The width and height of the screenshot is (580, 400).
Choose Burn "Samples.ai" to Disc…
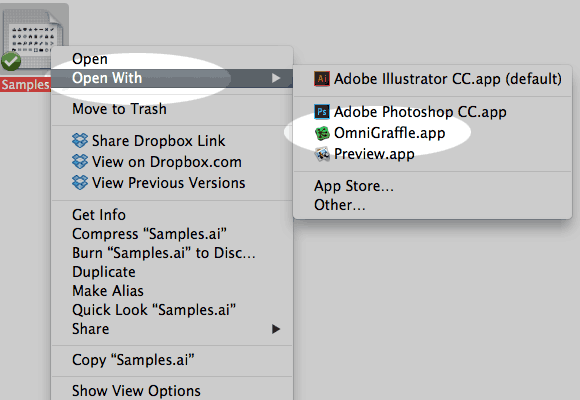click(x=172, y=253)
